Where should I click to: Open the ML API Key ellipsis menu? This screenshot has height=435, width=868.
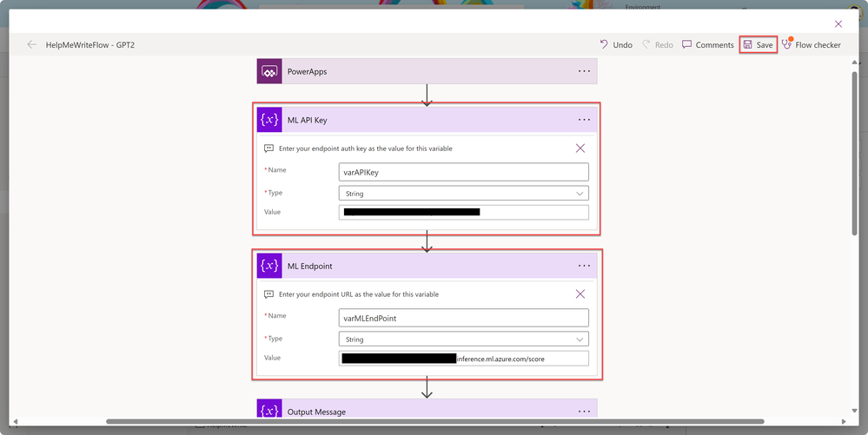(584, 120)
